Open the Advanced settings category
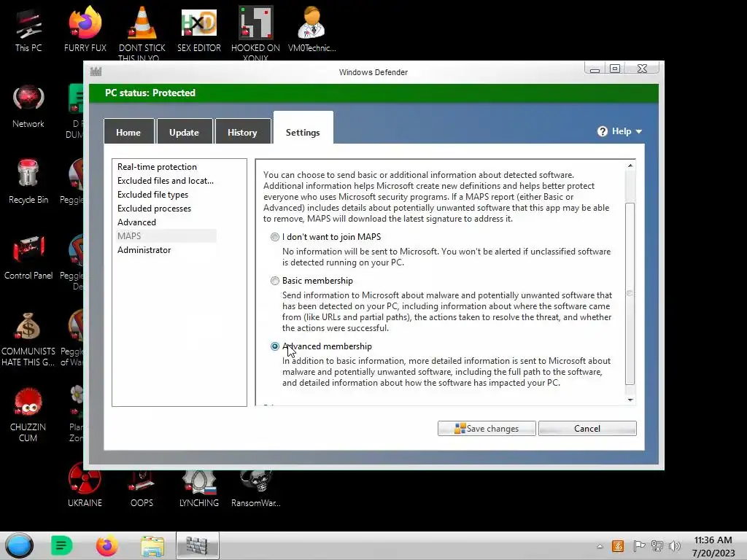The image size is (747, 560). (136, 222)
